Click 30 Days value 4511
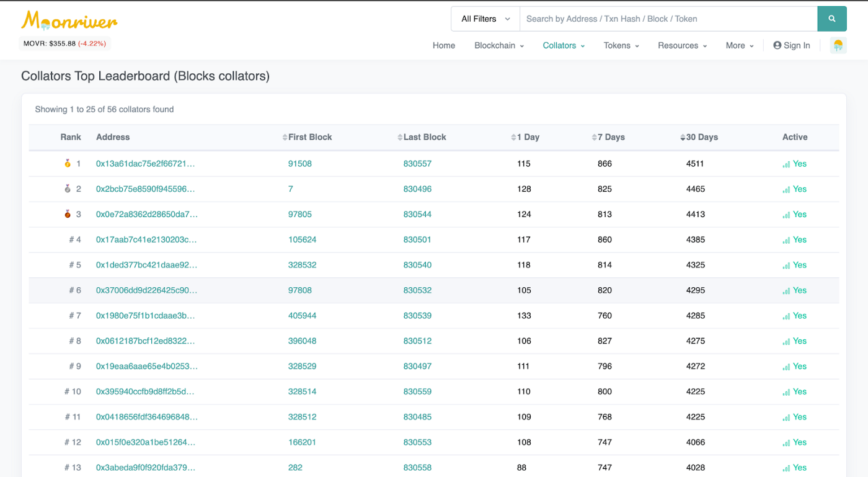 point(696,164)
